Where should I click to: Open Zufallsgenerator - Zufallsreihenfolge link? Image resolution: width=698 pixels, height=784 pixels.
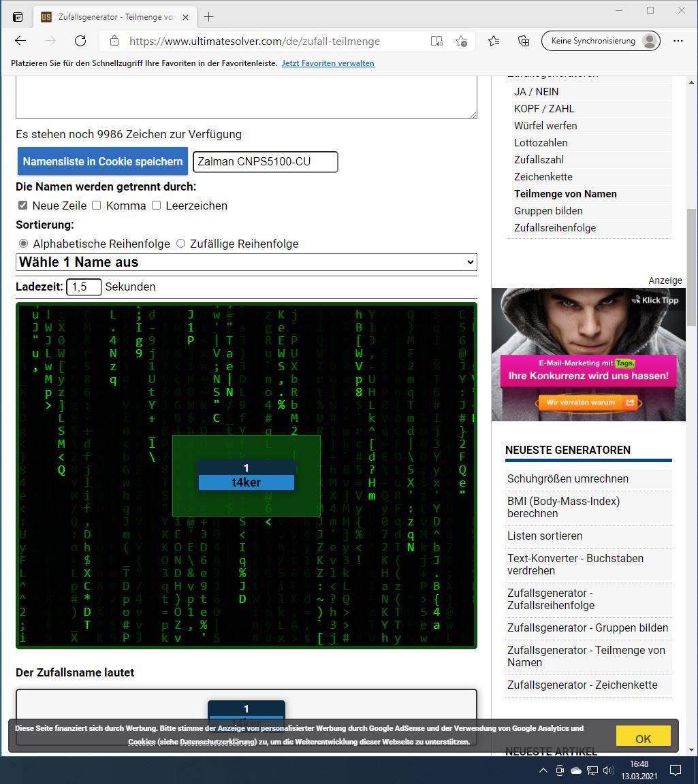click(551, 599)
